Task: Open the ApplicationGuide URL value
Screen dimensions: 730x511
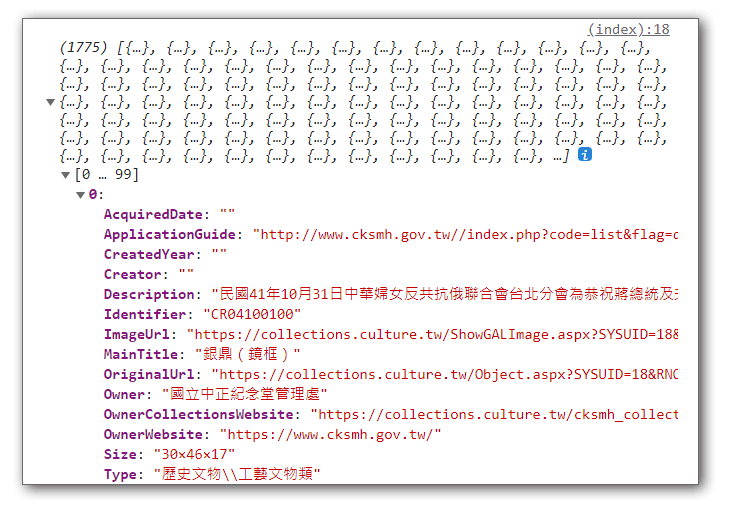Action: point(465,234)
